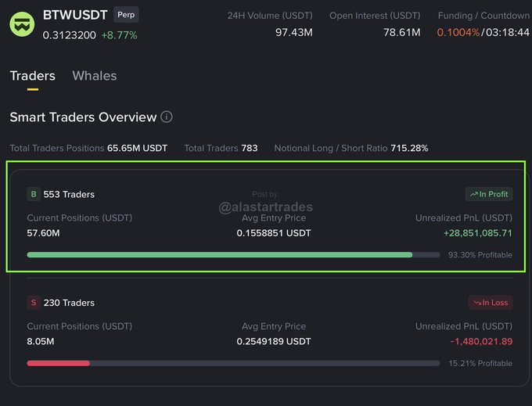The image size is (532, 406).
Task: Click the funding rate 0.1004%
Action: (458, 32)
